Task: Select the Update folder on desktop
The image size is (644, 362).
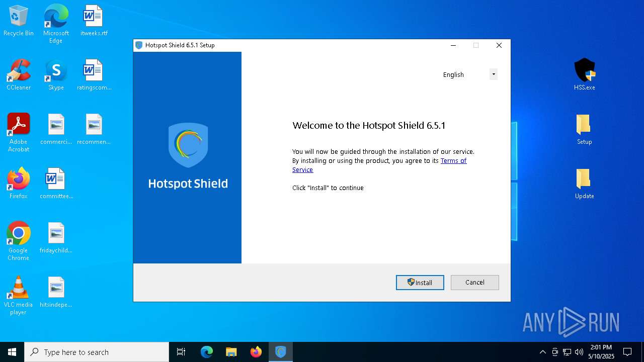Action: pos(585,184)
